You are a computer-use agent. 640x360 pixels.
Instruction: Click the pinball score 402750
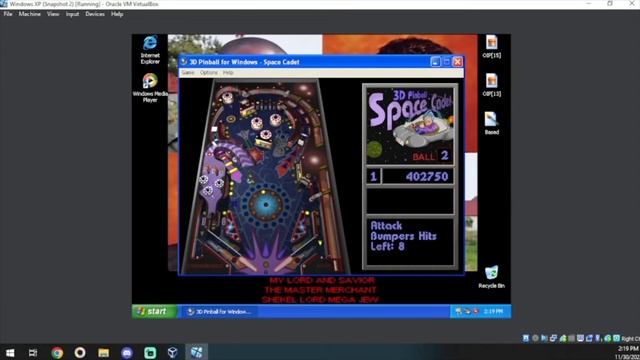[427, 176]
